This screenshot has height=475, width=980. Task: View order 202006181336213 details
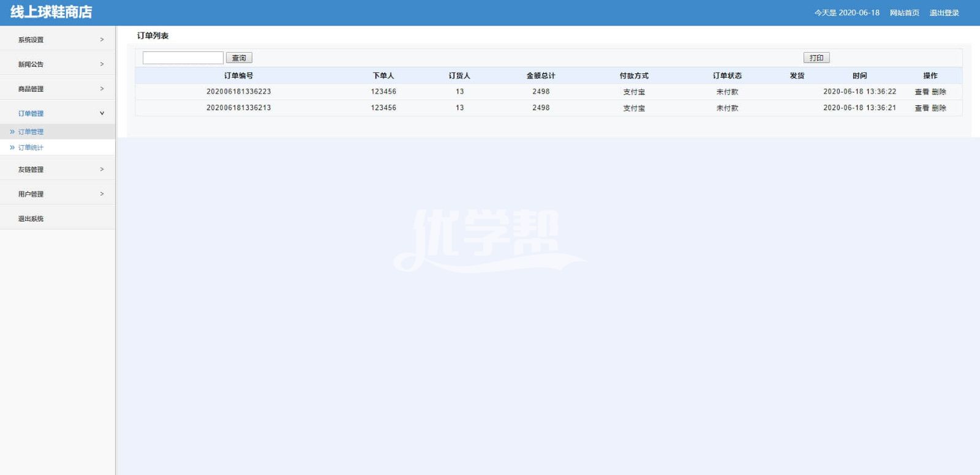pos(921,108)
